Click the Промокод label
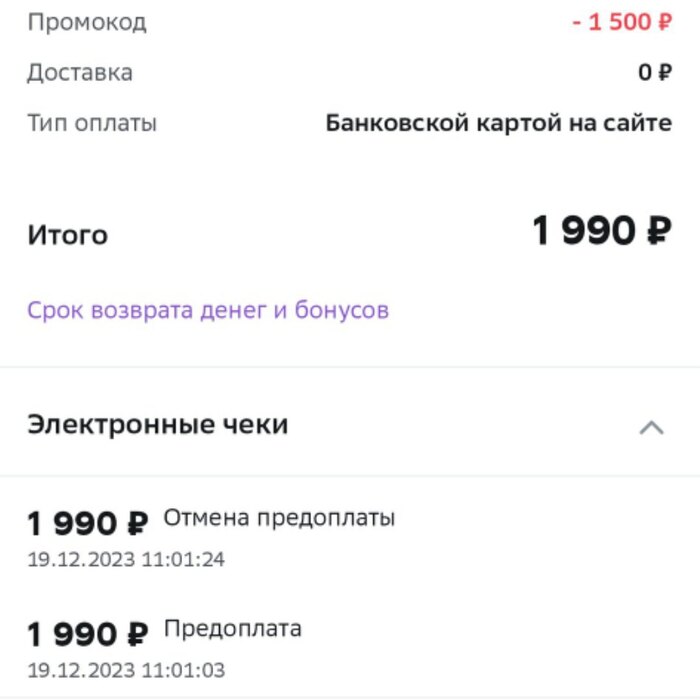Image resolution: width=700 pixels, height=700 pixels. coord(86,22)
